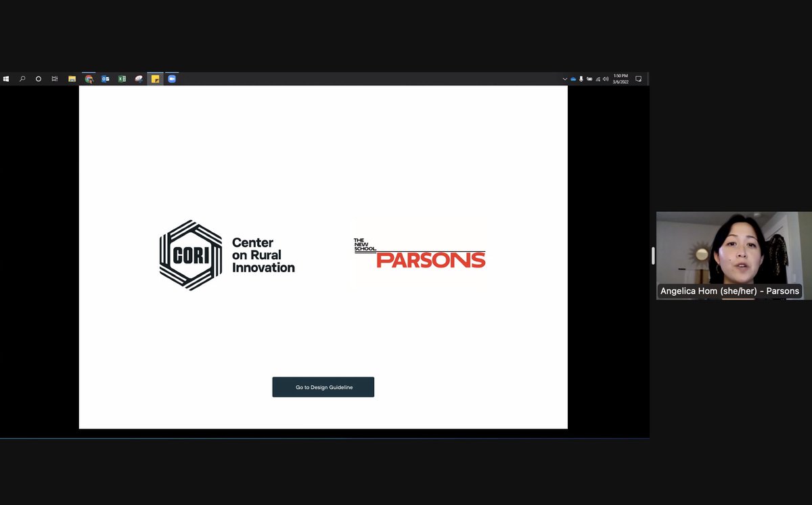
Task: Click the Parsons New School logo
Action: point(420,252)
